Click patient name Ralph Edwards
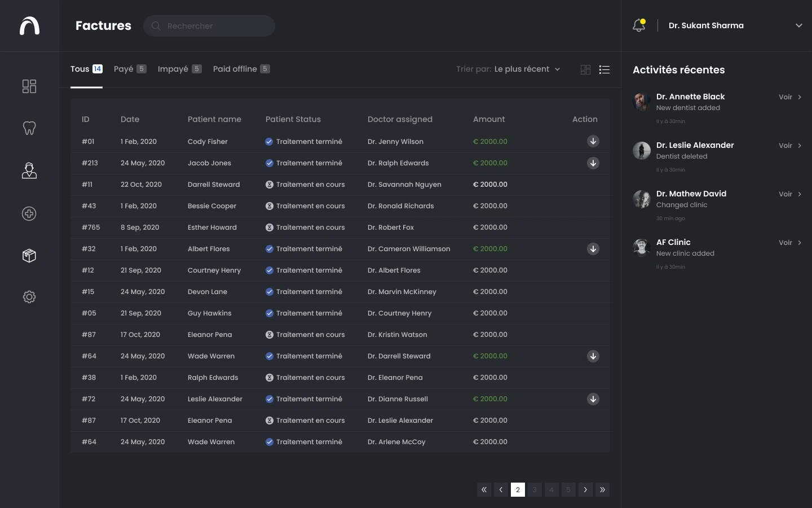The width and height of the screenshot is (812, 508). (x=213, y=378)
